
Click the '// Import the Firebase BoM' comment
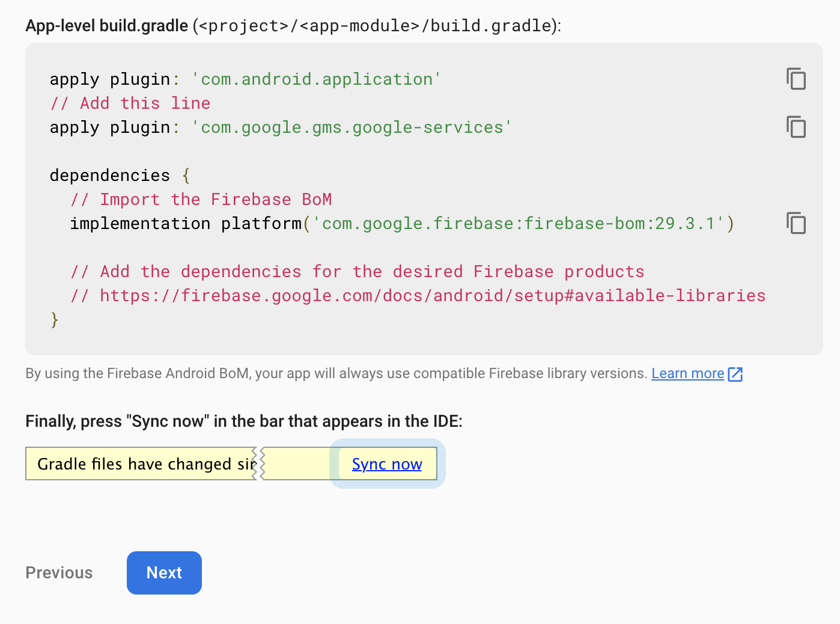click(201, 200)
